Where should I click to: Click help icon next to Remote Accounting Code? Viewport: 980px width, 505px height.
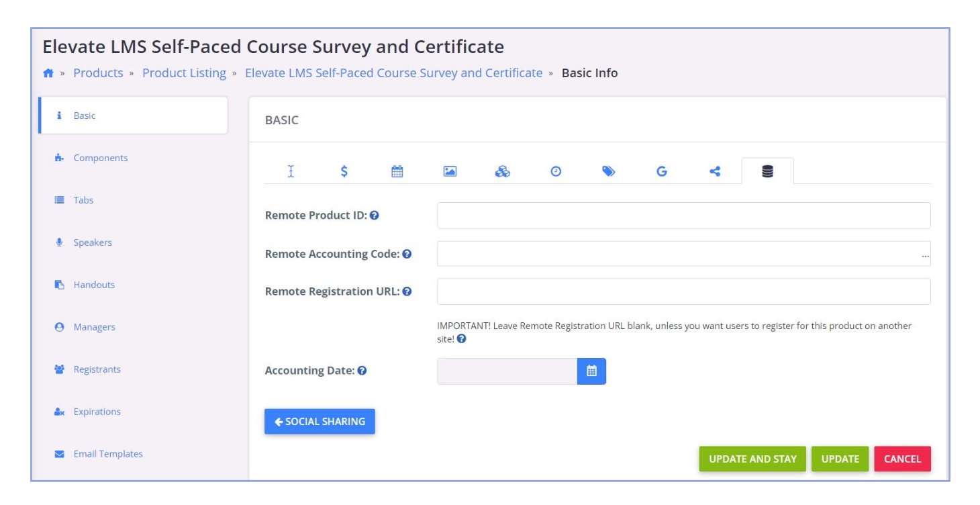[407, 255]
